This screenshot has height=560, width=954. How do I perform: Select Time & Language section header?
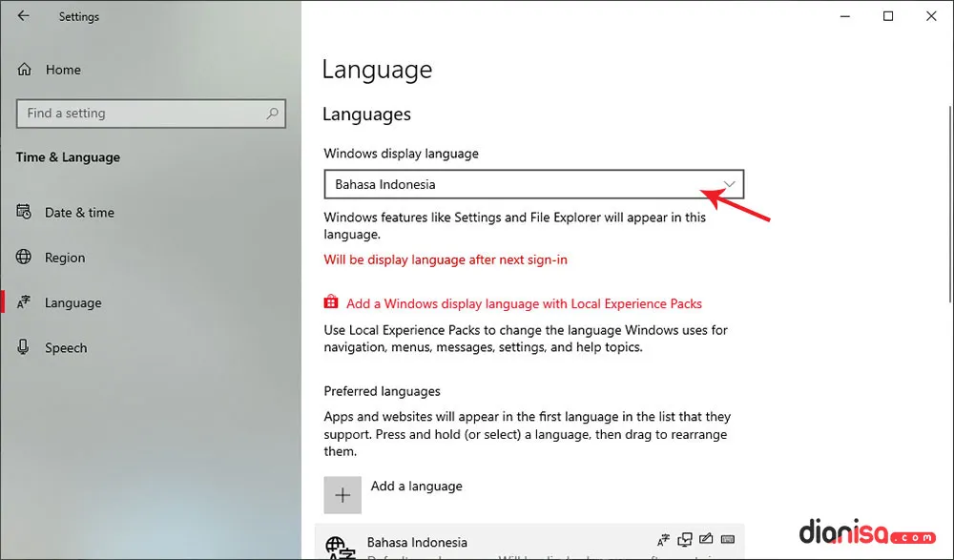click(x=67, y=157)
